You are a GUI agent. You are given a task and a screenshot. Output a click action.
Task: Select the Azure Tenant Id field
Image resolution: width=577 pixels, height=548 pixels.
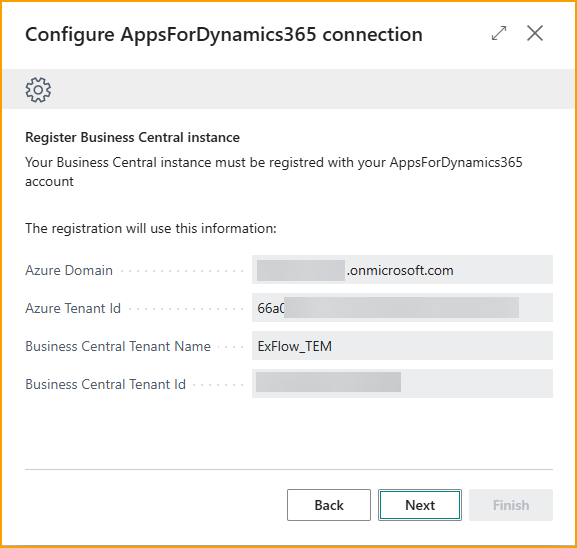point(402,308)
